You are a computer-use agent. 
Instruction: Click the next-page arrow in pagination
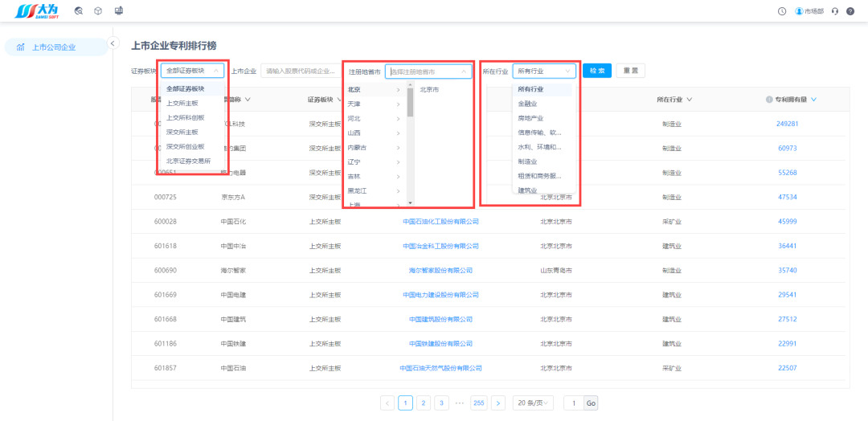(x=498, y=403)
